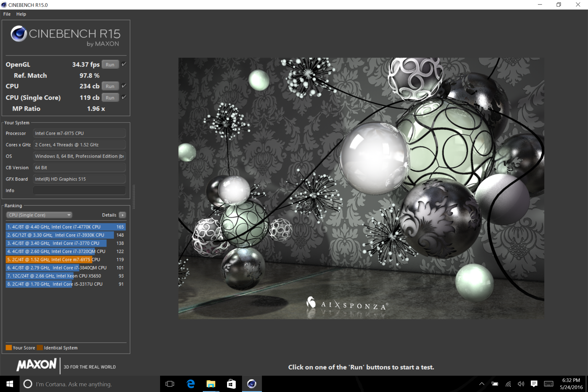Open the Windows Start menu
This screenshot has height=392, width=588.
click(10, 384)
